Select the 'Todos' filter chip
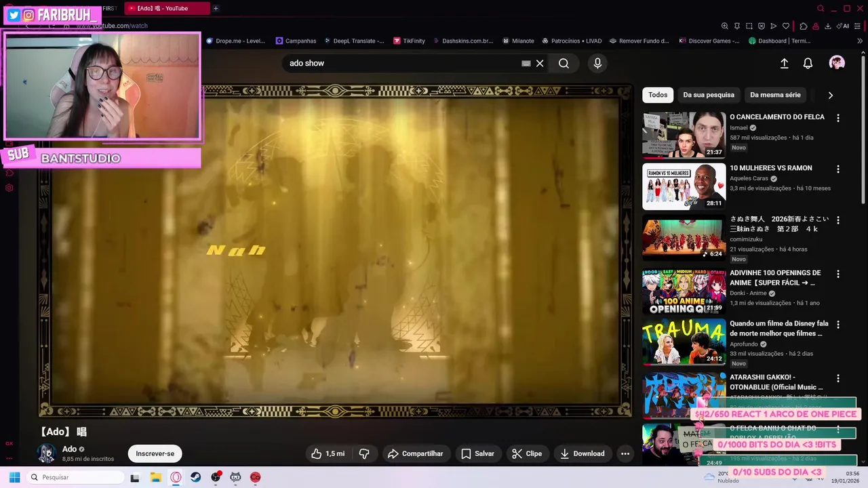Screen dimensions: 868x488 (658, 95)
